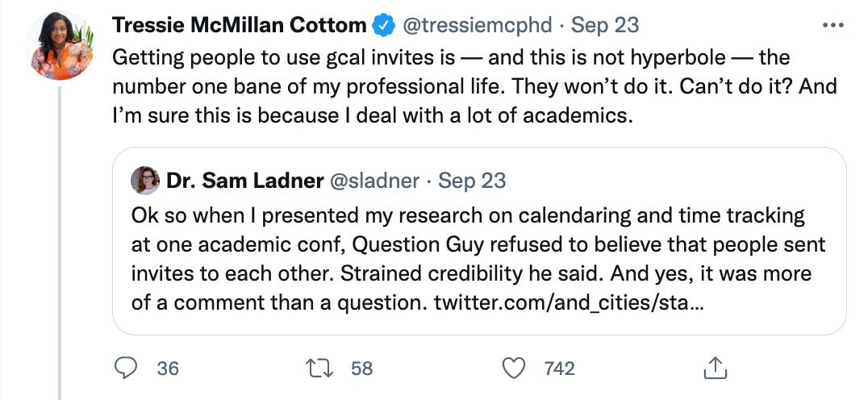Click Tressie's blue verified badge

pos(382,25)
